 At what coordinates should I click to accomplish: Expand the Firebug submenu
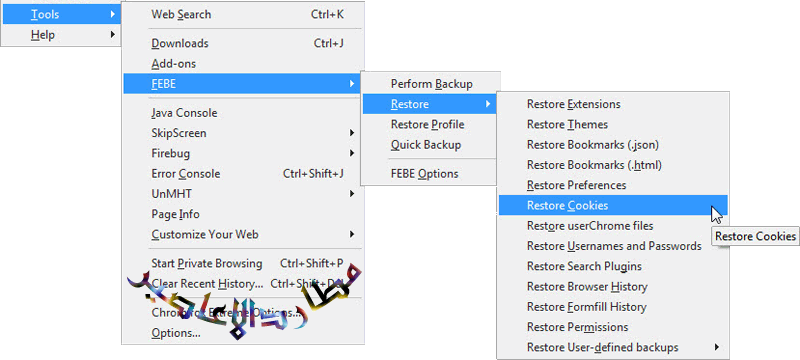click(x=243, y=153)
